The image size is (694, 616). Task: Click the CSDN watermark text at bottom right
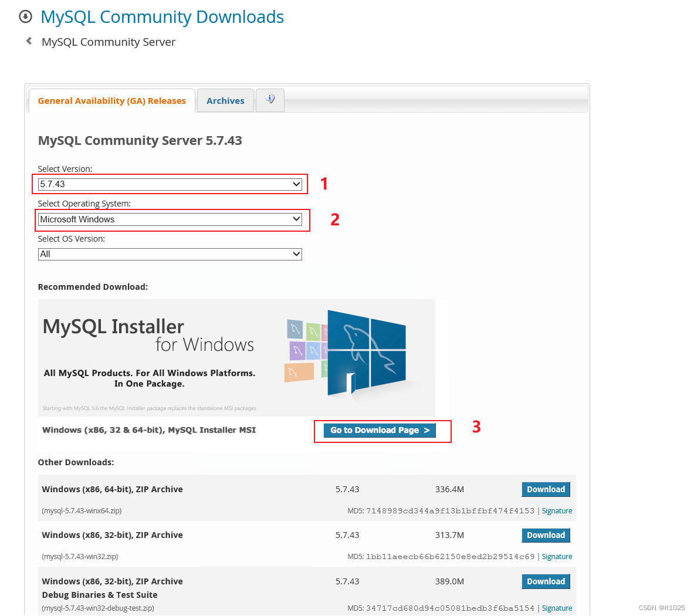click(x=661, y=608)
